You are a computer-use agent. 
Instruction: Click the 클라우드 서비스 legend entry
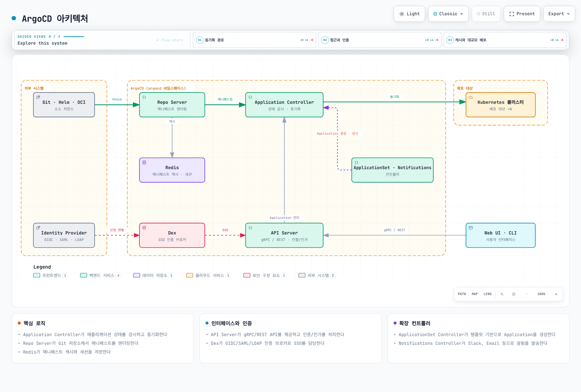point(209,275)
